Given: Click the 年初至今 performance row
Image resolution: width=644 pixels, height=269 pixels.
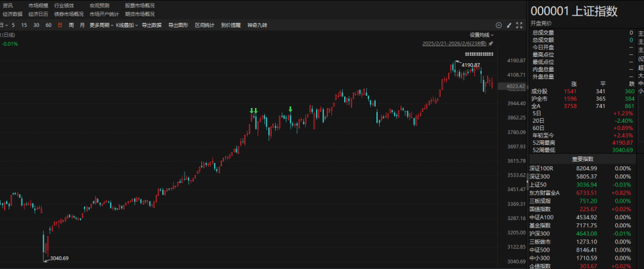Looking at the screenshot, I should pyautogui.click(x=583, y=135).
